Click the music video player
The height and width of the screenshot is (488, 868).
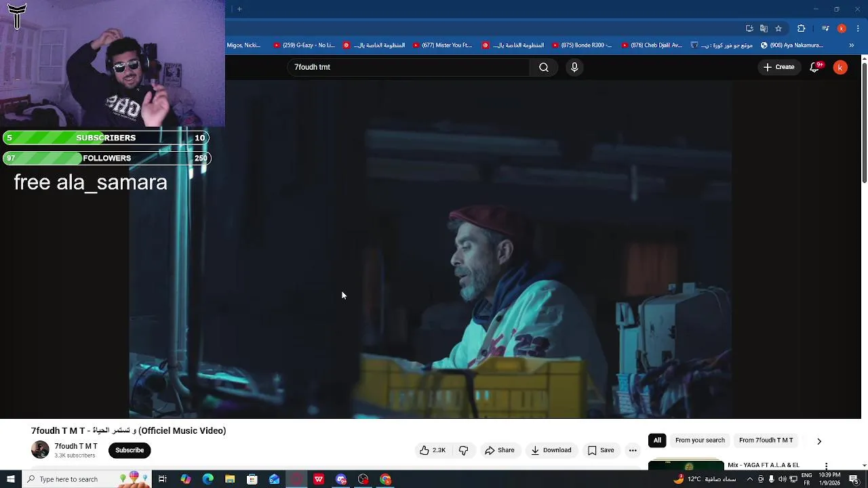point(431,249)
